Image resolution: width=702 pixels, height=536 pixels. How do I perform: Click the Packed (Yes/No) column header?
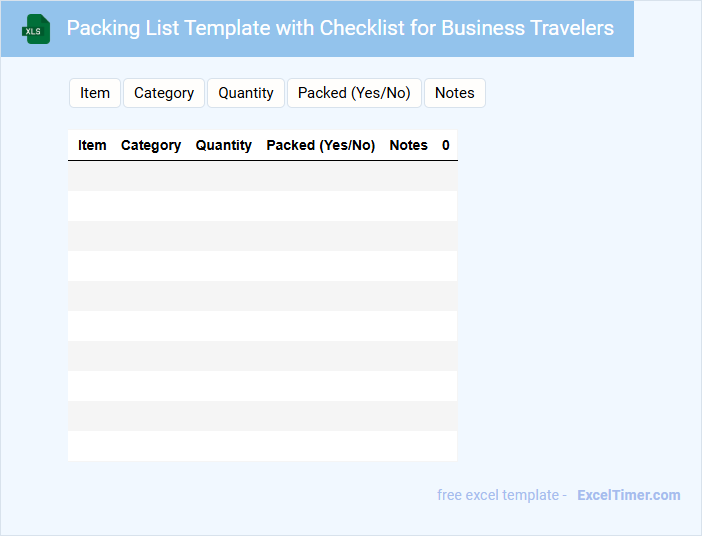pos(321,145)
